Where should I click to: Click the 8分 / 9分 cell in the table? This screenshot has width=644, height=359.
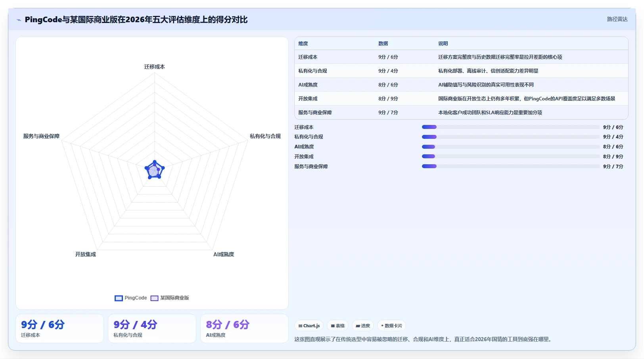click(388, 99)
